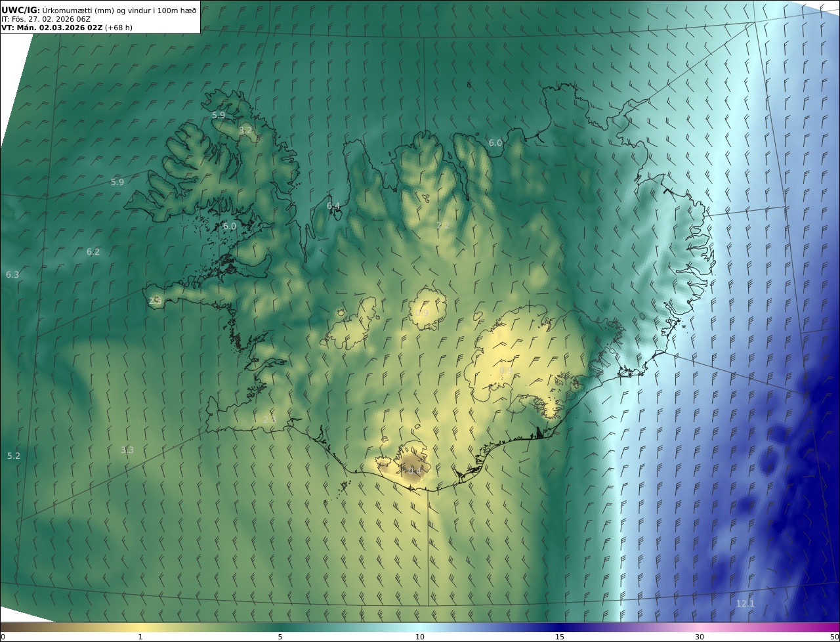The height and width of the screenshot is (642, 840).
Task: Click the 12.1 precipitation value label
Action: click(745, 603)
